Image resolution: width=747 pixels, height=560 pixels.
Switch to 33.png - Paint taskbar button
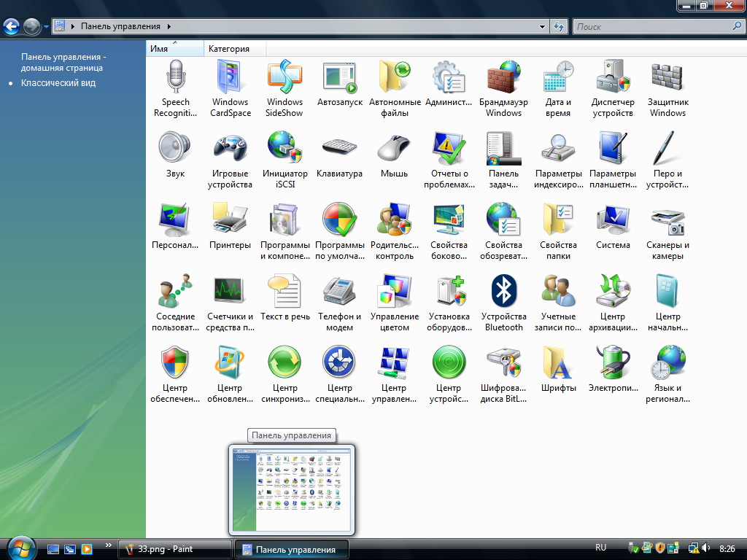174,549
